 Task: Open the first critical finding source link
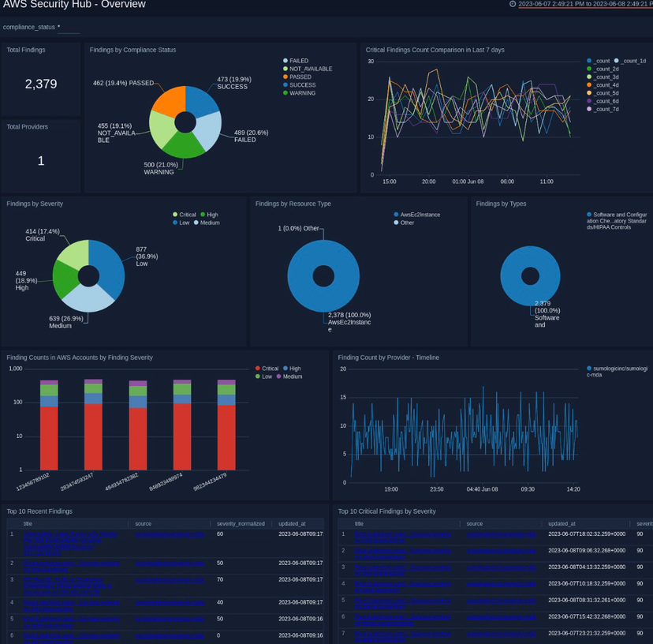click(502, 534)
